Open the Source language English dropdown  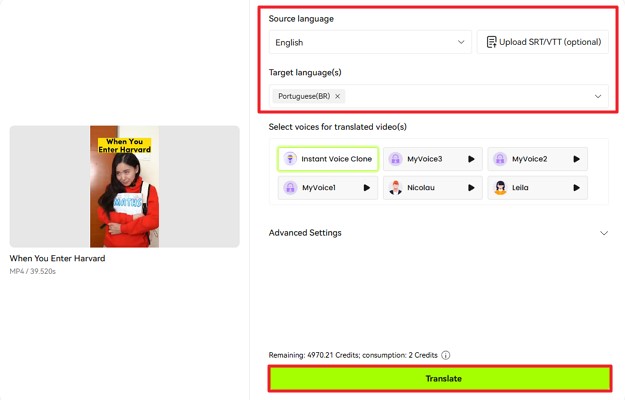coord(370,42)
